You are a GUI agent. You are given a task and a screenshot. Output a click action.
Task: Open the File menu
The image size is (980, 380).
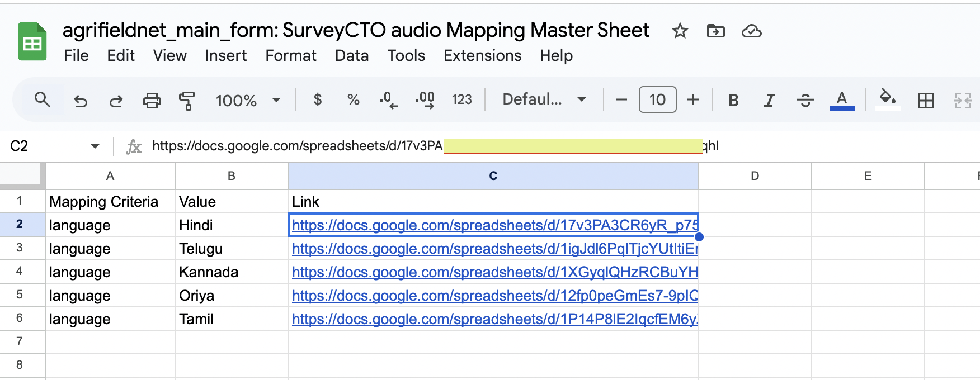point(76,55)
